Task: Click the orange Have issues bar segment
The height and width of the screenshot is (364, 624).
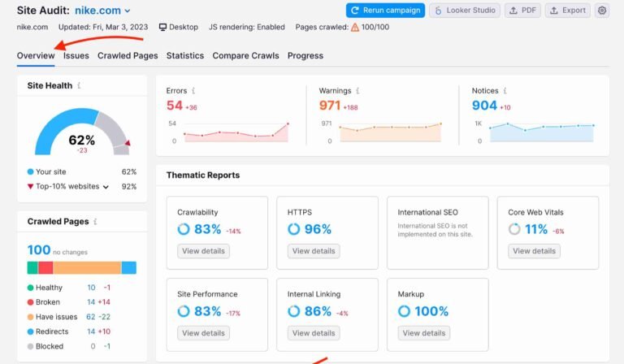Action: 87,267
